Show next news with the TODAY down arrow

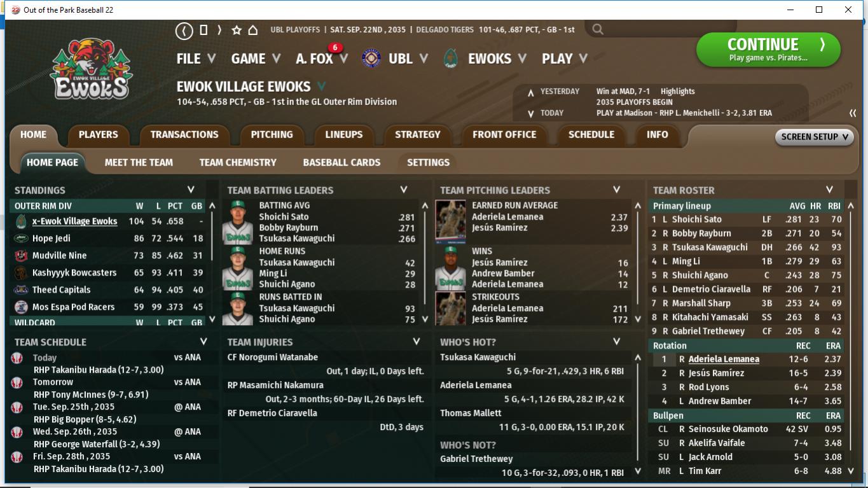point(530,114)
